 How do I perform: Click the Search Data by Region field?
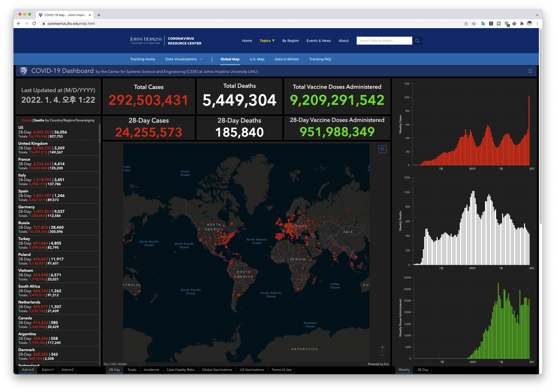coord(384,41)
